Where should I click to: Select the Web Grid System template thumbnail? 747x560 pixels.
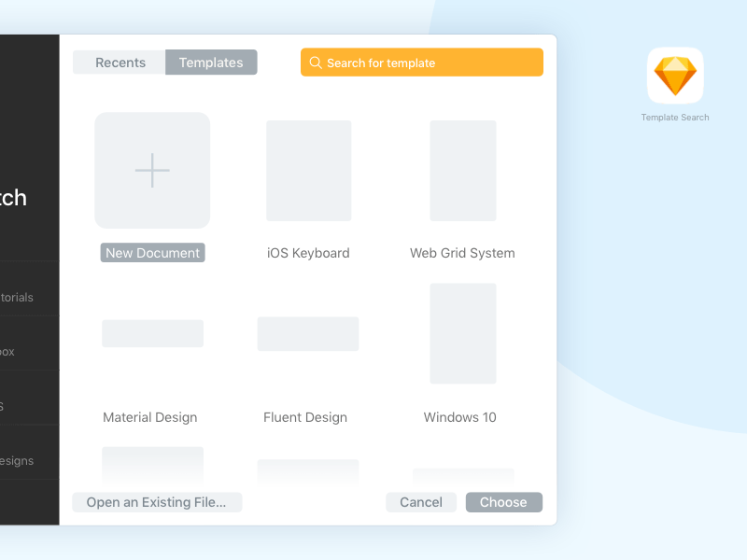(x=462, y=171)
